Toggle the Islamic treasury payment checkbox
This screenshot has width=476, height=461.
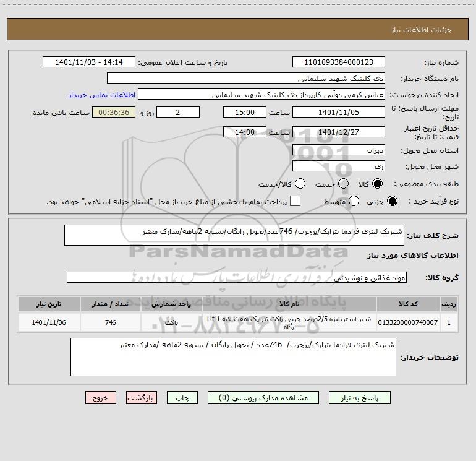click(295, 201)
